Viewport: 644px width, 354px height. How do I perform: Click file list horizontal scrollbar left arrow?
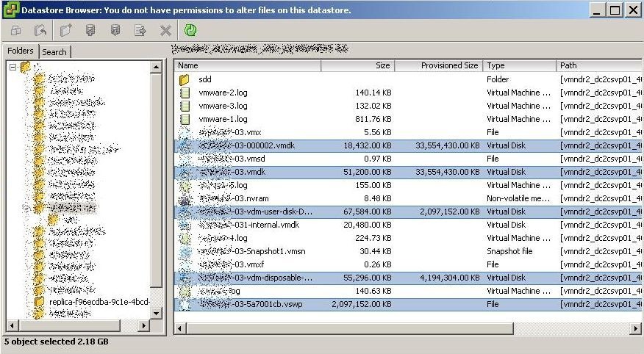click(x=180, y=328)
